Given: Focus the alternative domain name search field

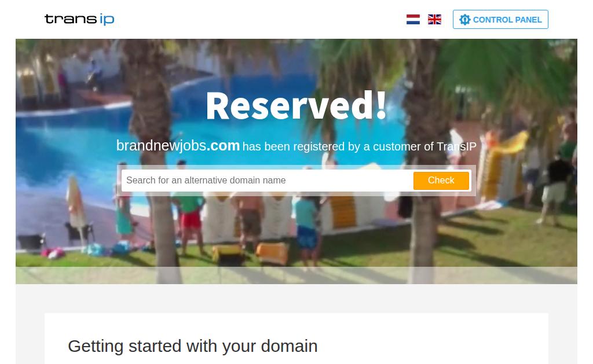Looking at the screenshot, I should point(267,181).
